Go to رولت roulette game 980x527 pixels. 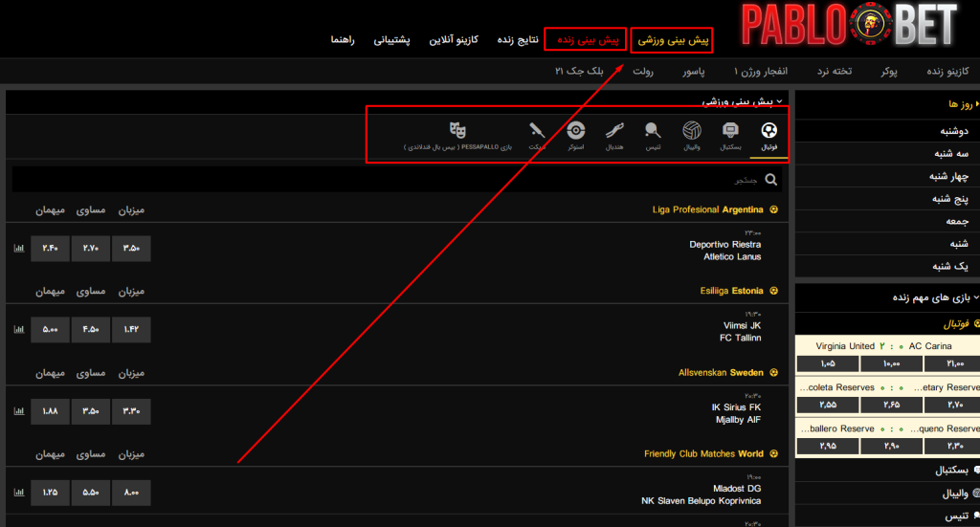click(x=643, y=72)
